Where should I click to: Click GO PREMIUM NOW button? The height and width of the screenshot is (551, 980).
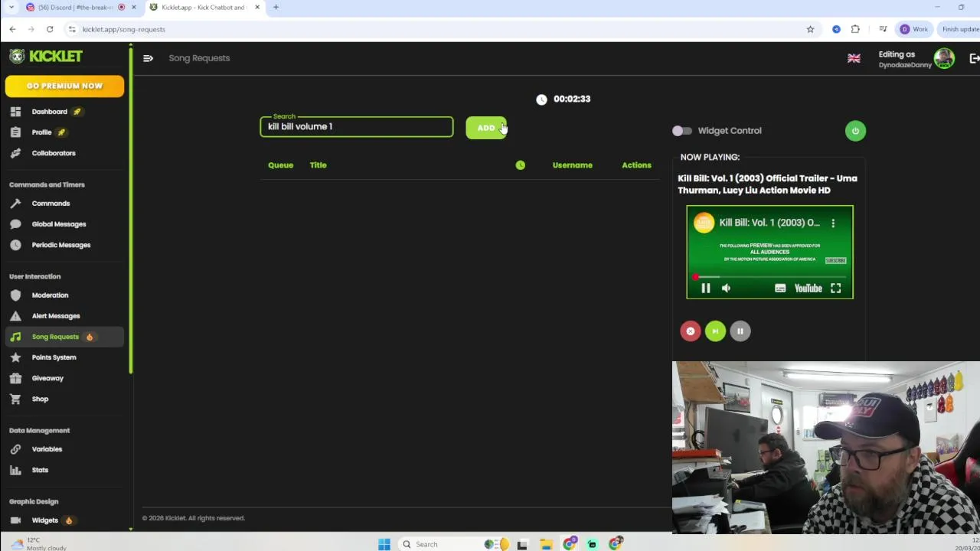click(x=64, y=86)
